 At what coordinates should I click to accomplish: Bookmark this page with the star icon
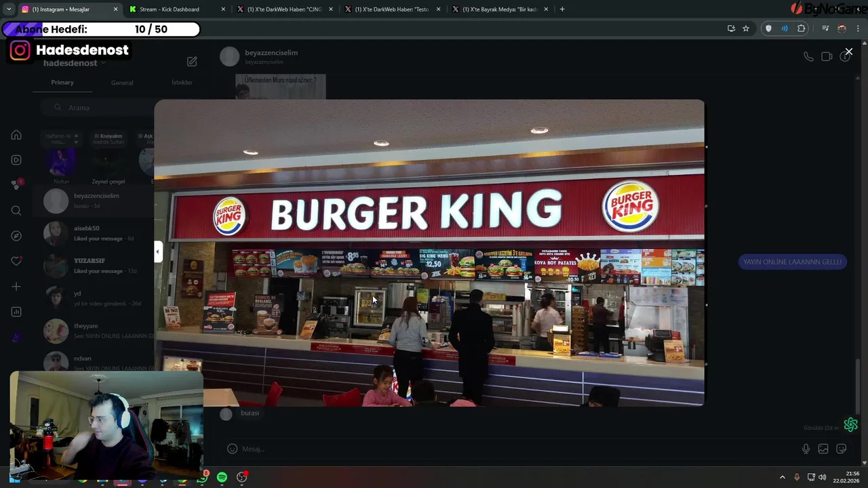(746, 28)
